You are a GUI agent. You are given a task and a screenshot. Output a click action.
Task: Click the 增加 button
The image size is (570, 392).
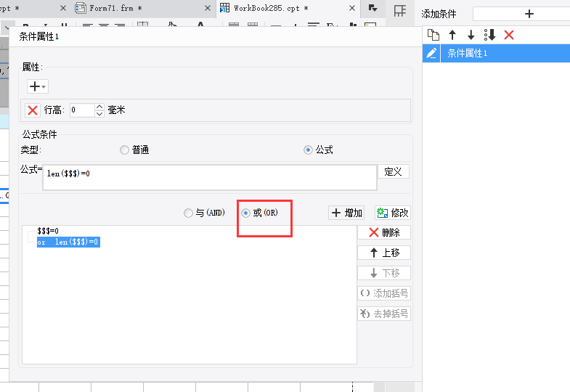point(346,213)
